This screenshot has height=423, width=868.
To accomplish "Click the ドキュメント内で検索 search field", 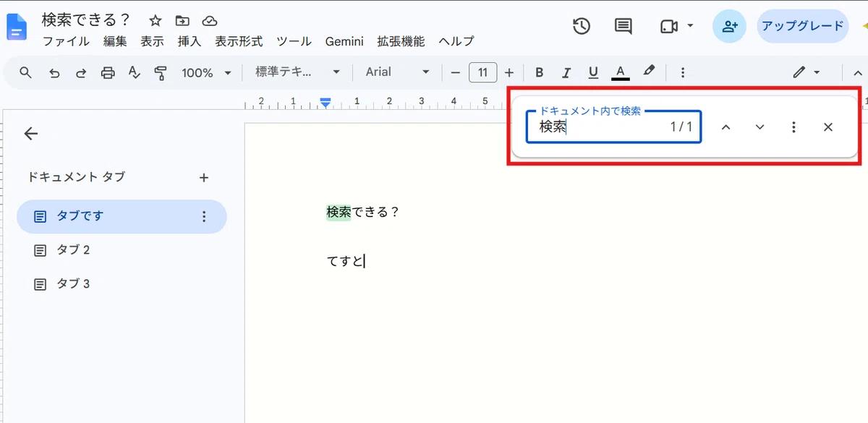I will [x=613, y=127].
